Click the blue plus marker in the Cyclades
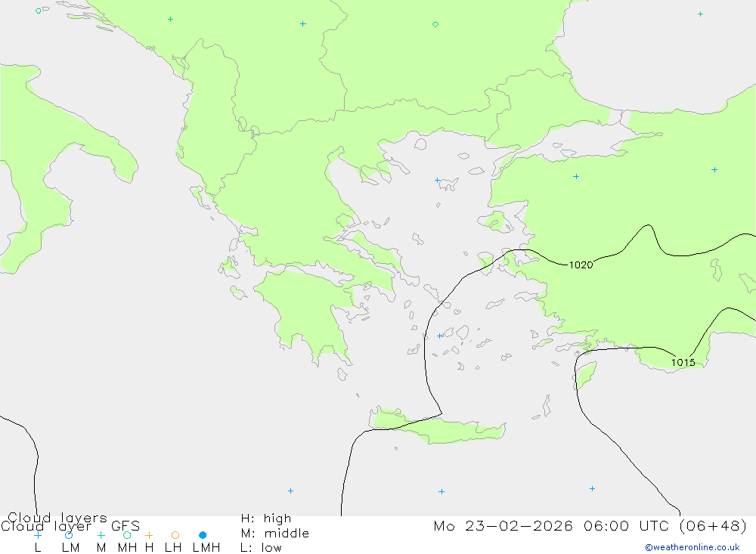The image size is (756, 554). tap(439, 336)
